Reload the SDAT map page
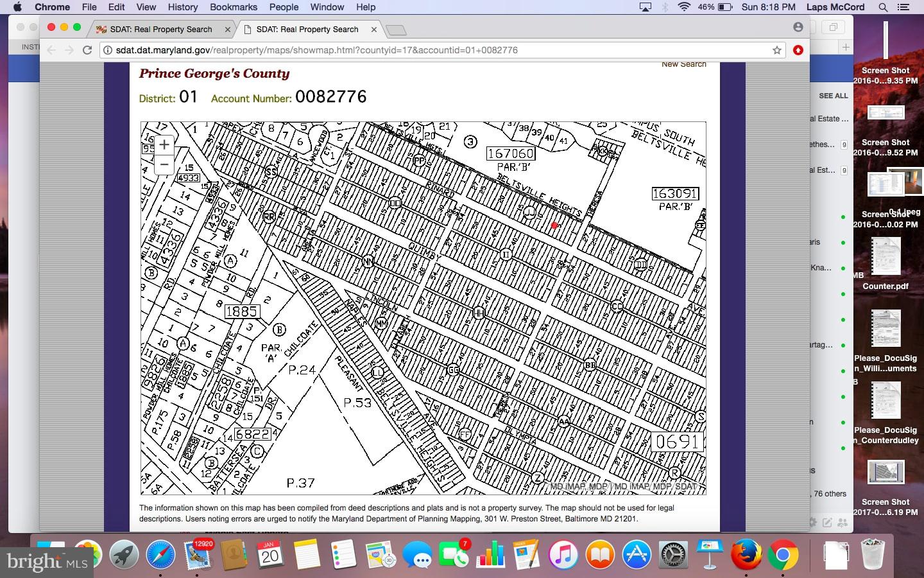 (x=87, y=50)
